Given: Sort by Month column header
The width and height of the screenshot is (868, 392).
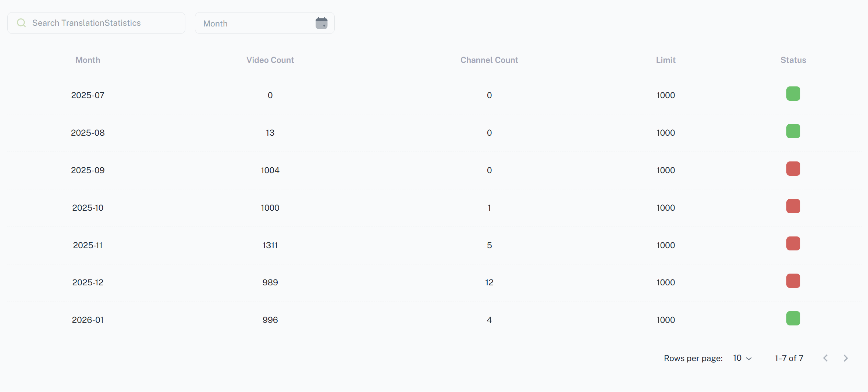Looking at the screenshot, I should click(88, 60).
